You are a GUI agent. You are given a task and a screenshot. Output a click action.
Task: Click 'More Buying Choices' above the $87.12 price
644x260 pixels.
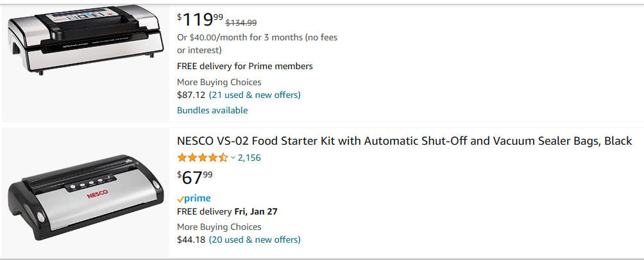[219, 82]
